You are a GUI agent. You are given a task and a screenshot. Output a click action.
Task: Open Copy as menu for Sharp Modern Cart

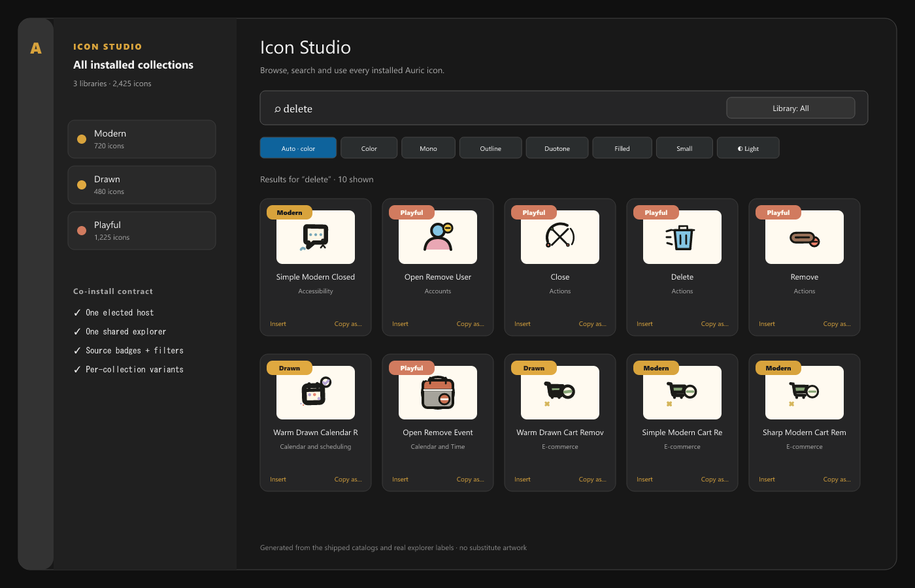[837, 480]
